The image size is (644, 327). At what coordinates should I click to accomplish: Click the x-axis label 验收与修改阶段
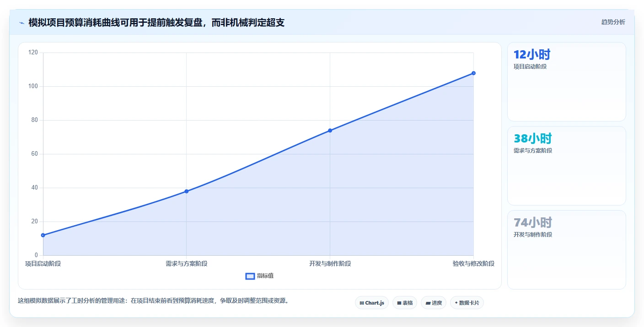473,264
